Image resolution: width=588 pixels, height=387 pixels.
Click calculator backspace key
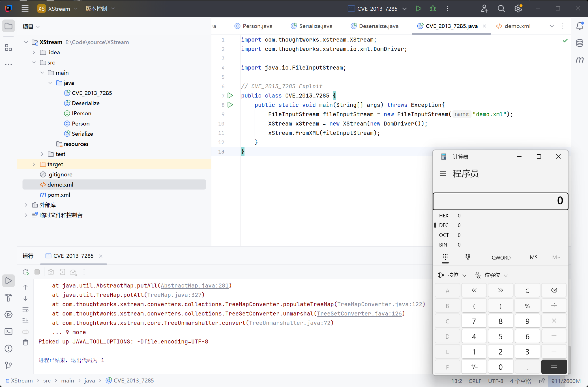pos(554,290)
